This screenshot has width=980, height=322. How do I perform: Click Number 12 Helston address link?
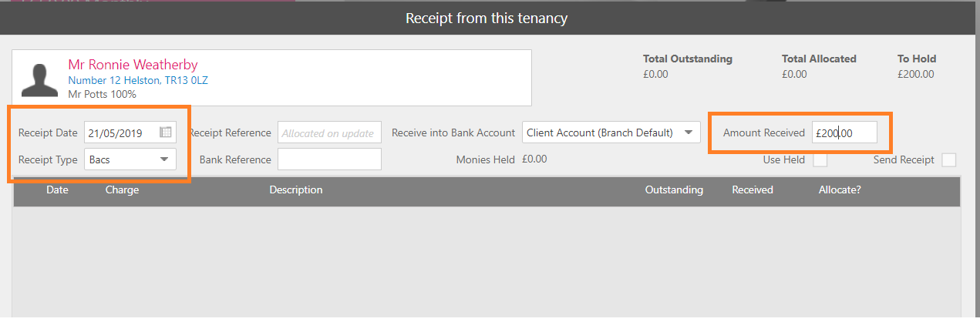click(138, 80)
